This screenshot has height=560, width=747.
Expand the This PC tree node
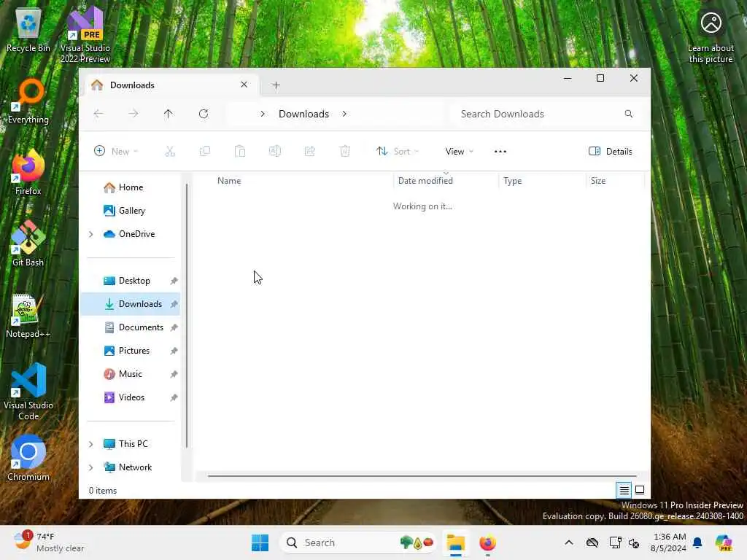click(x=91, y=444)
